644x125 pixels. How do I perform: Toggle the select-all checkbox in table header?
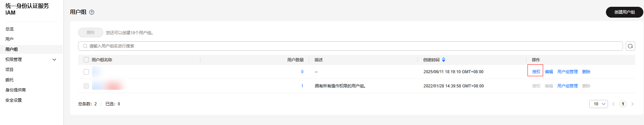click(x=86, y=60)
